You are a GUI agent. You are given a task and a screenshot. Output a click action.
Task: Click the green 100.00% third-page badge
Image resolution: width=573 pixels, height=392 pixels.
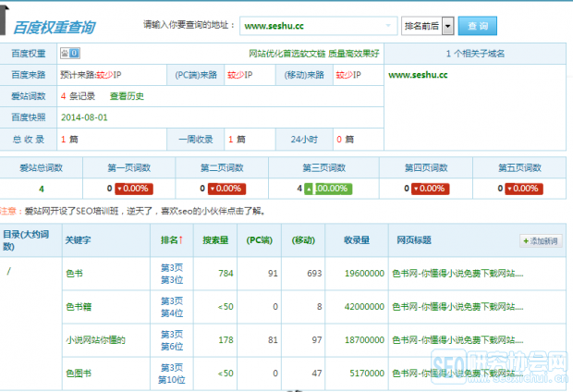point(331,189)
